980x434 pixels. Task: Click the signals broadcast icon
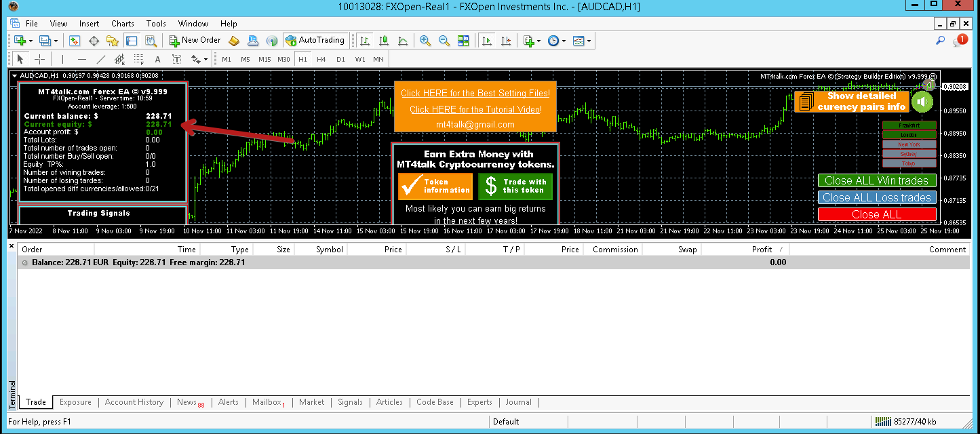point(272,41)
